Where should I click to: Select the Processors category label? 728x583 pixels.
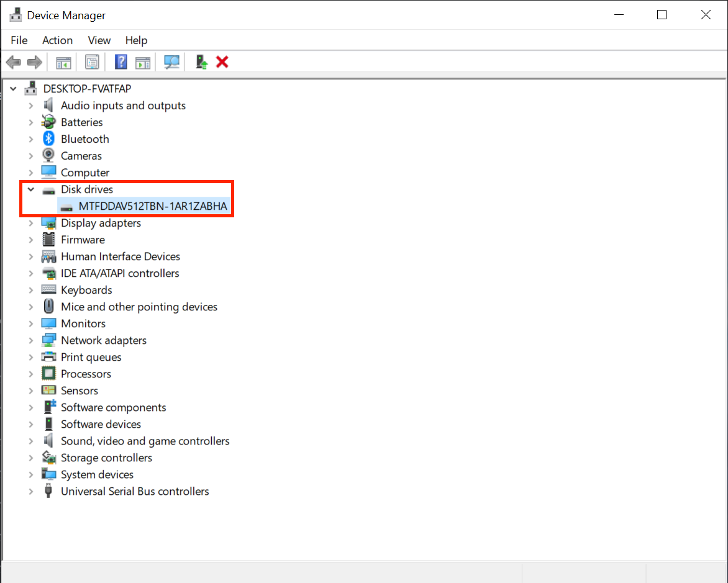coord(86,374)
